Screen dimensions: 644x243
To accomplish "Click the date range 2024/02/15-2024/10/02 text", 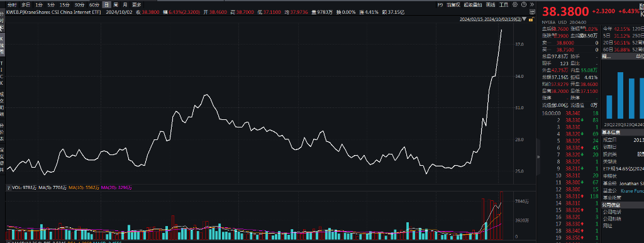I will tap(491, 19).
